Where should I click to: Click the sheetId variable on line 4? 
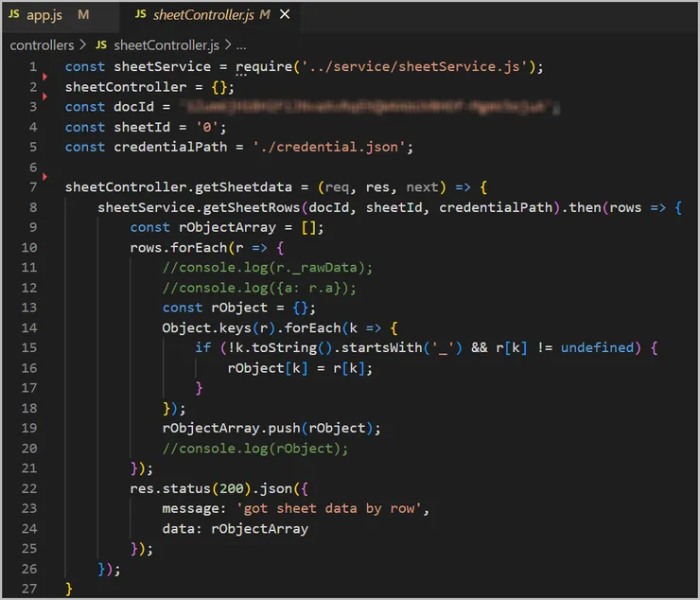(142, 128)
